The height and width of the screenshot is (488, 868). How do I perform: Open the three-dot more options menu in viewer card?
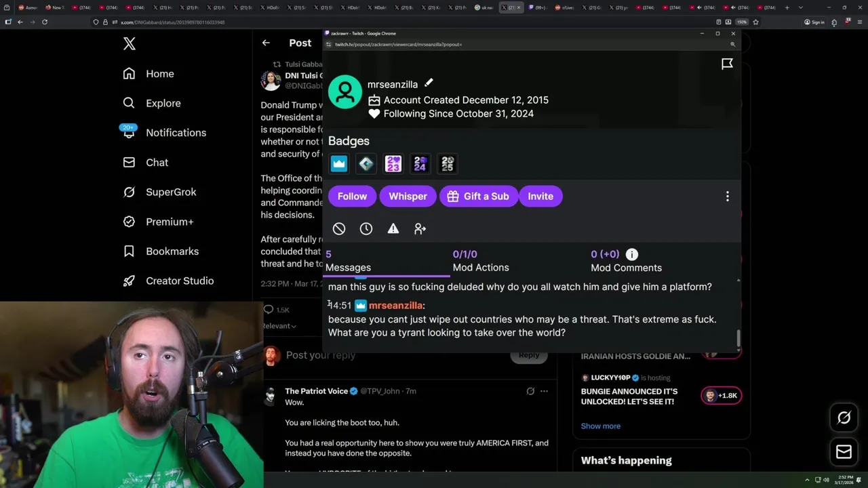[x=728, y=197]
